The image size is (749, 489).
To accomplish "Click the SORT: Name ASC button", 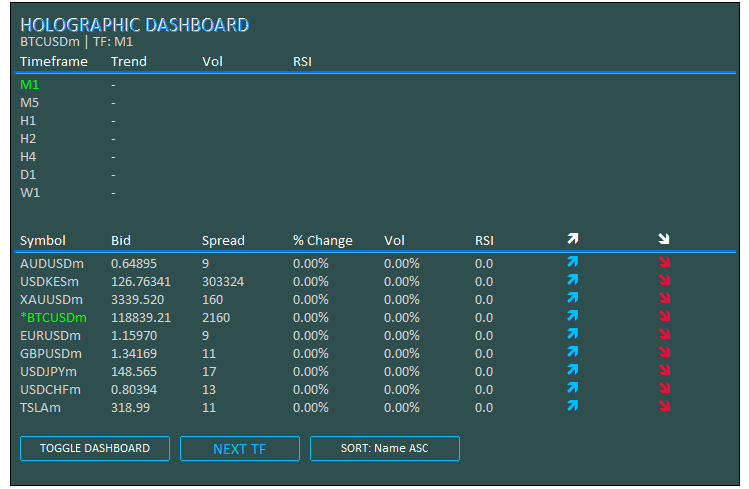I will [x=385, y=448].
